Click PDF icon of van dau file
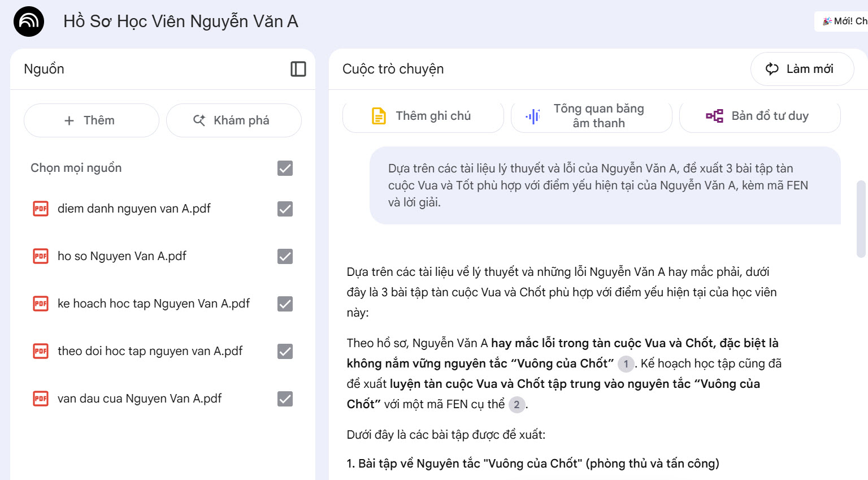868x480 pixels. (41, 399)
